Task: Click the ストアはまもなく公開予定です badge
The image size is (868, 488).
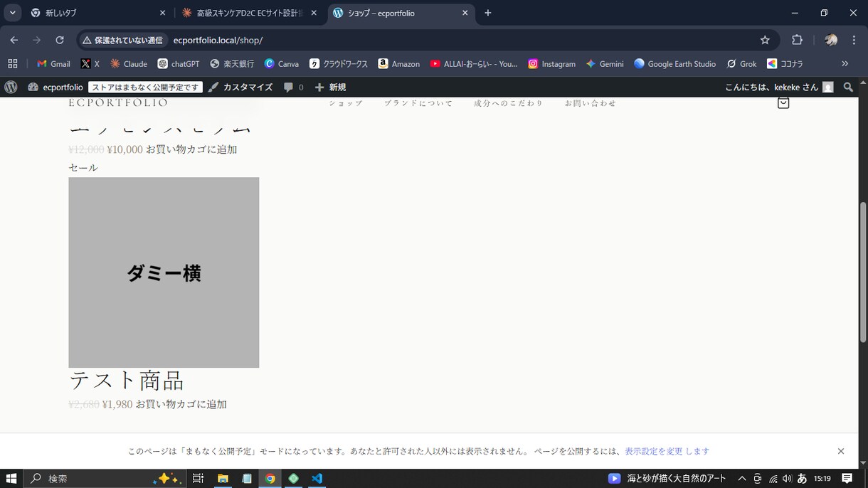Action: click(x=146, y=87)
